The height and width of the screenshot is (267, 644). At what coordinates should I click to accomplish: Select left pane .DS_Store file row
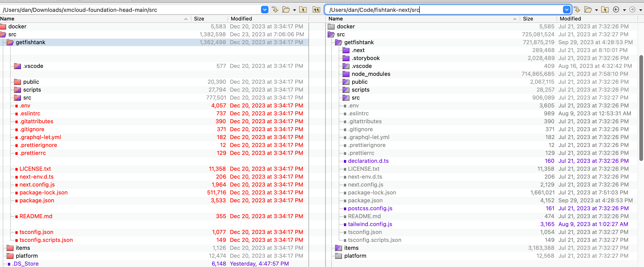pyautogui.click(x=154, y=264)
